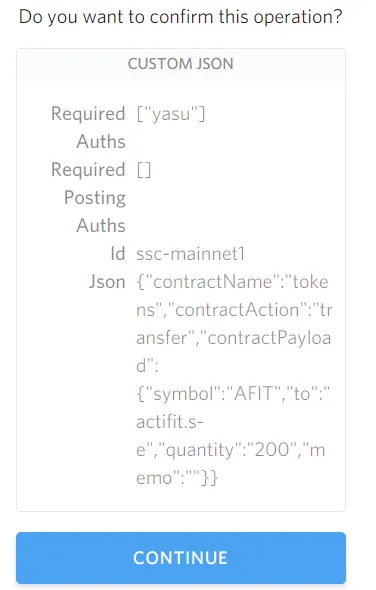Click the contractName text in the JSON
Viewport: 376px width, 590px height.
[x=213, y=282]
